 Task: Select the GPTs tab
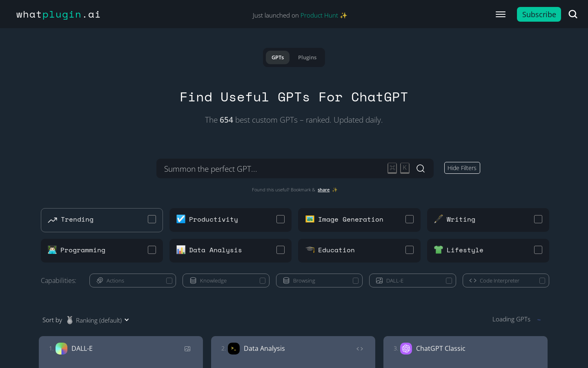278,57
